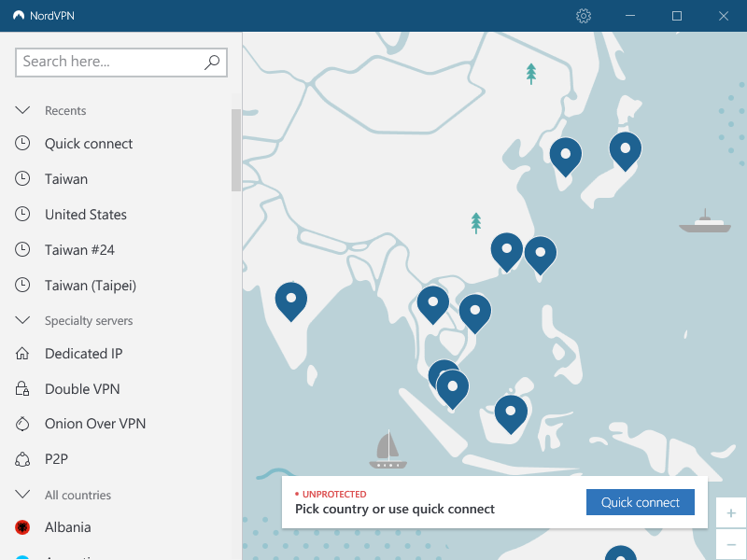Select the Onion Over VPN onion icon
The image size is (747, 560).
(22, 424)
